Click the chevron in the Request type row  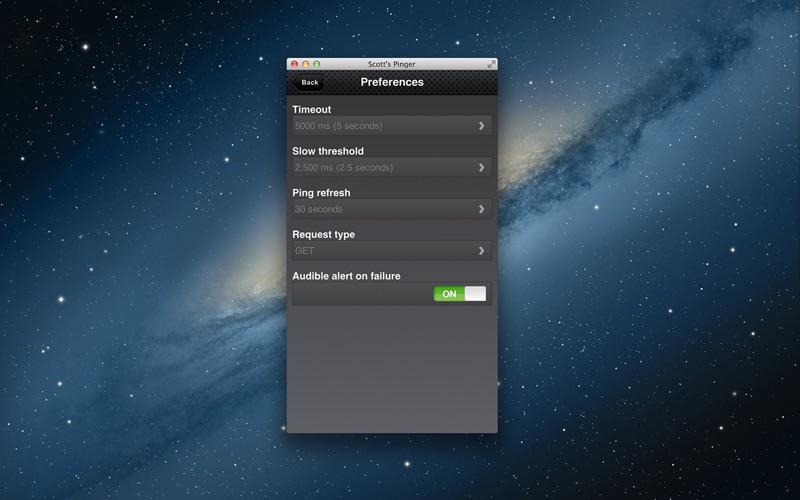pos(481,251)
